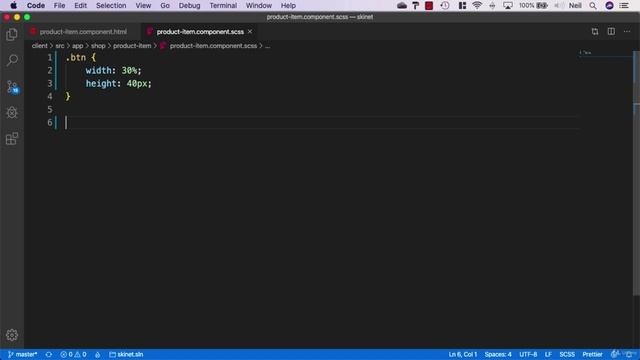Click the Open Changes icon in the editor toolbar

pyautogui.click(x=595, y=31)
